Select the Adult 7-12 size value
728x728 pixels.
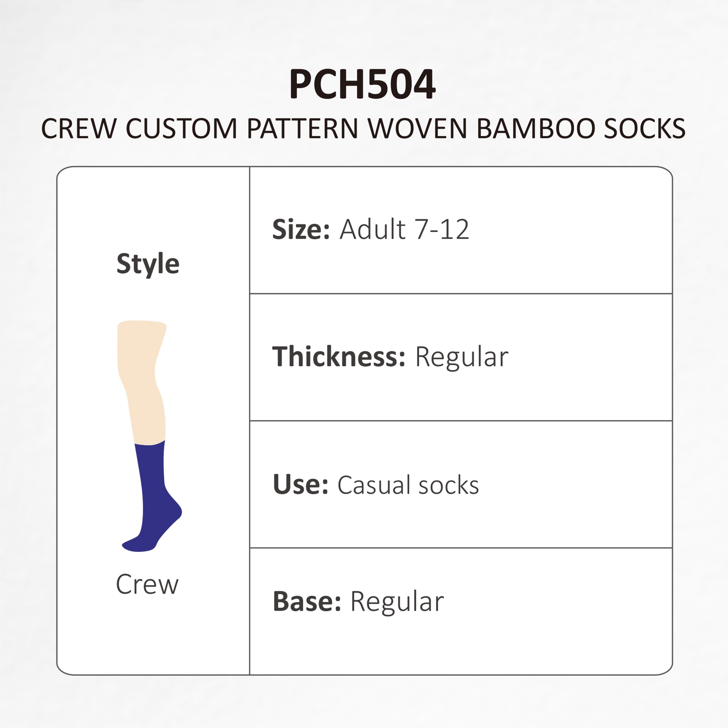pos(404,229)
